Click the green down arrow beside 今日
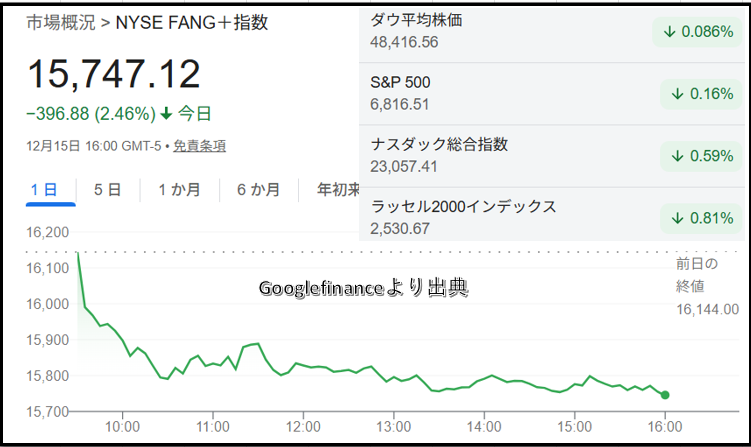Viewport: 751px width, 447px height. click(166, 113)
